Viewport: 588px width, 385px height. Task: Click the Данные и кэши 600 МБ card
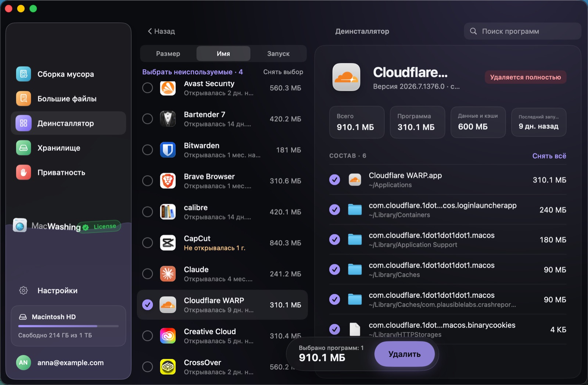(x=478, y=122)
